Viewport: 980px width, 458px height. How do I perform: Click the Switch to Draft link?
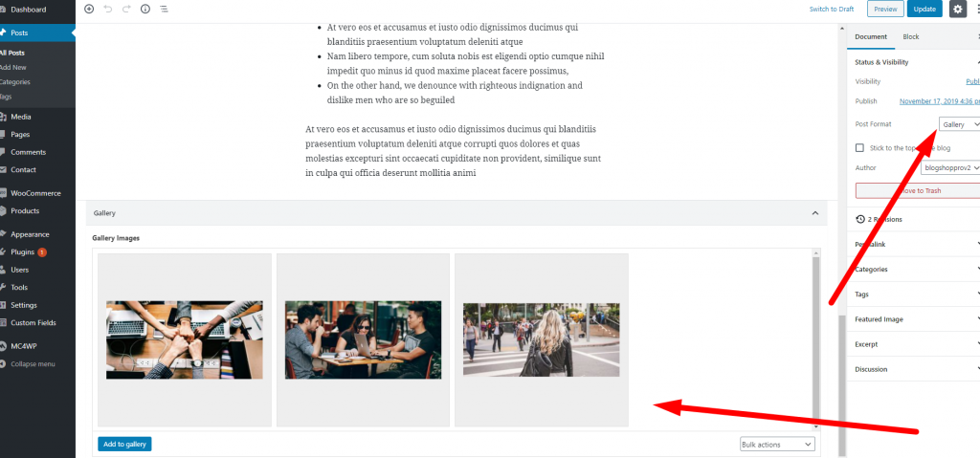(x=832, y=10)
